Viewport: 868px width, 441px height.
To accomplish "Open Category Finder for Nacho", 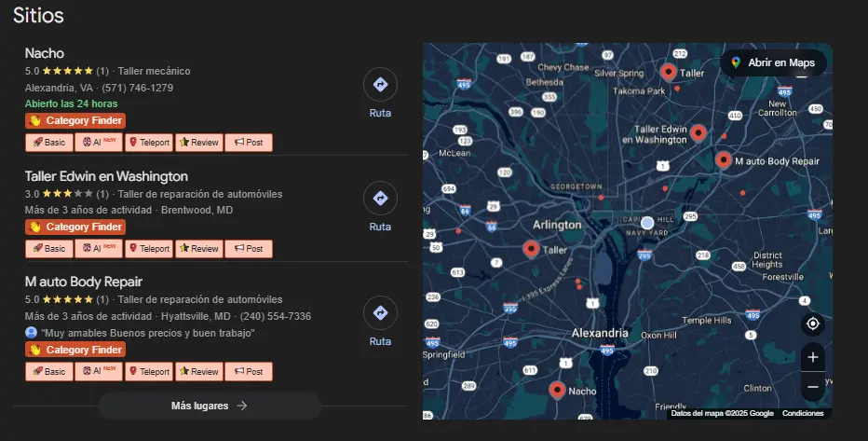I will click(x=75, y=121).
